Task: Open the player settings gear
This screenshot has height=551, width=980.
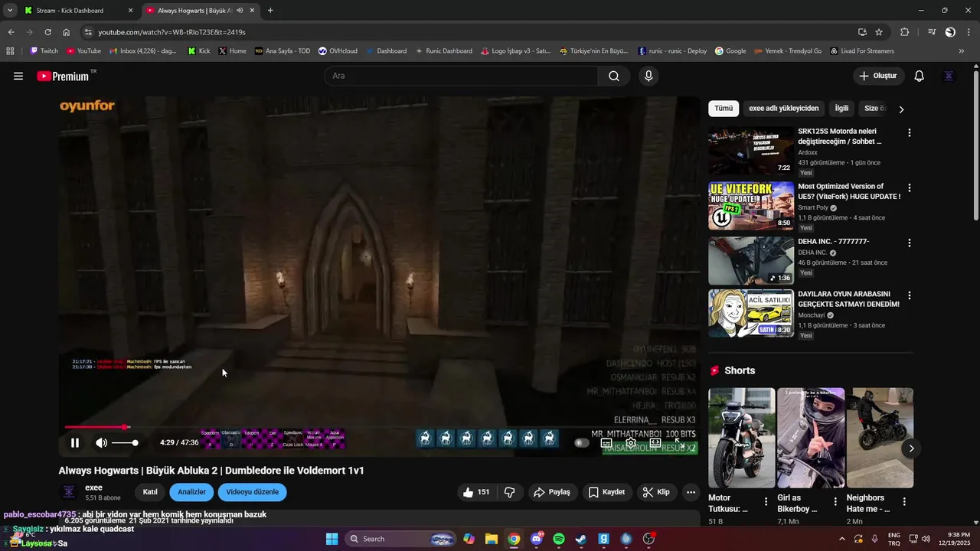Action: pyautogui.click(x=631, y=442)
